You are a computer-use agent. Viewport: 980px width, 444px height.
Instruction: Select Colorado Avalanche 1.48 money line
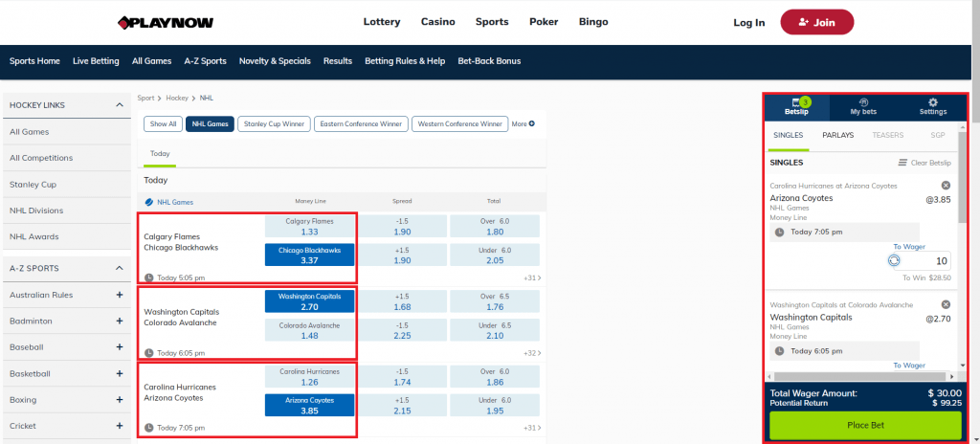coord(309,331)
